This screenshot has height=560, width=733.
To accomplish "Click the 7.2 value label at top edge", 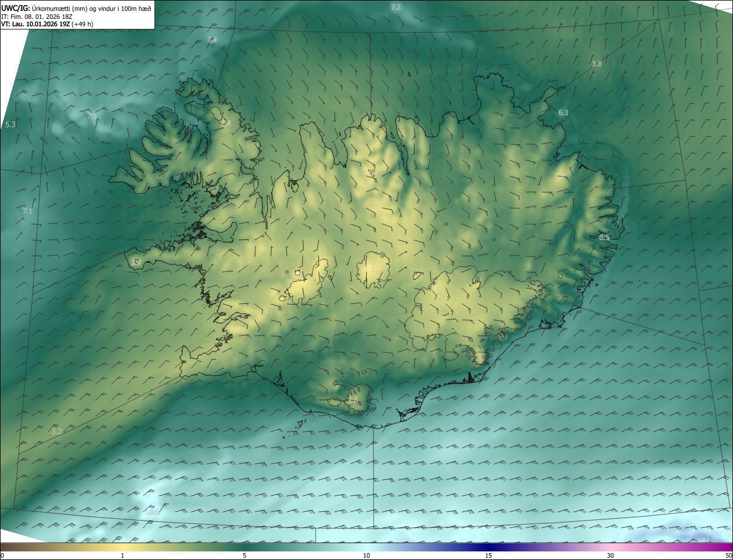I will click(395, 7).
